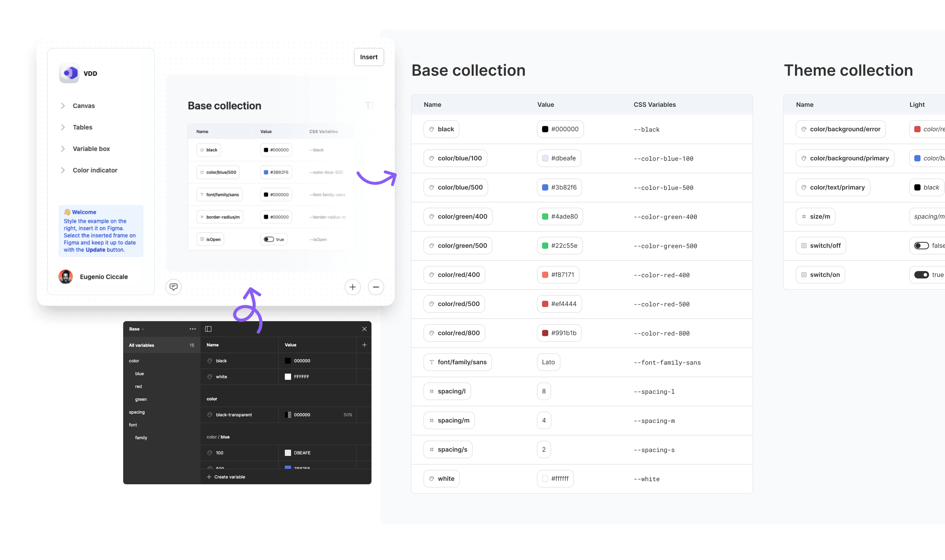Click the Insert button
Image resolution: width=945 pixels, height=560 pixels.
[368, 57]
